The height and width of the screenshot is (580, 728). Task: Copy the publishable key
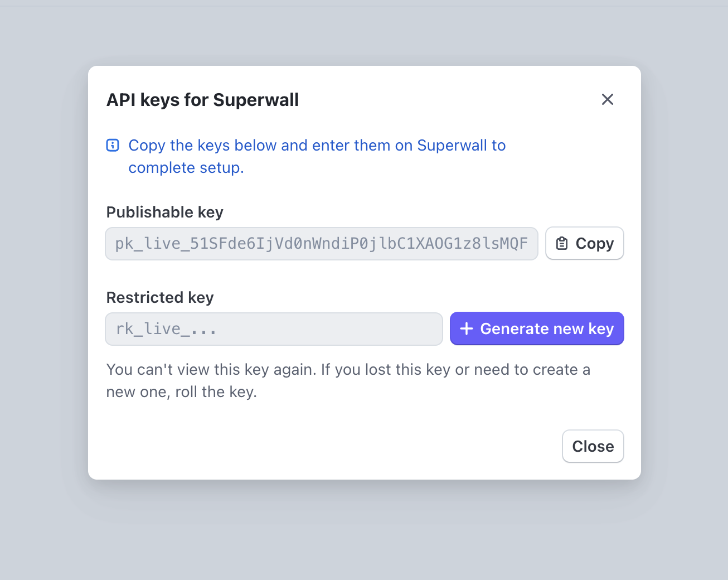click(x=584, y=244)
